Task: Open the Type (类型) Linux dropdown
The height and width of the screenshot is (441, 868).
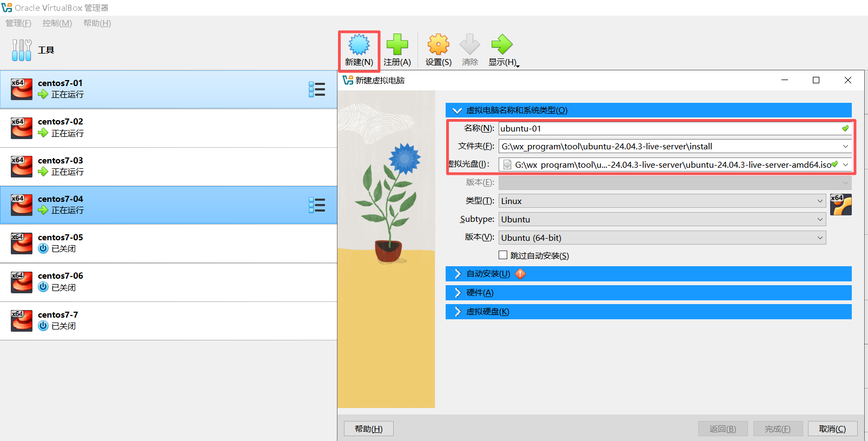Action: coord(820,201)
